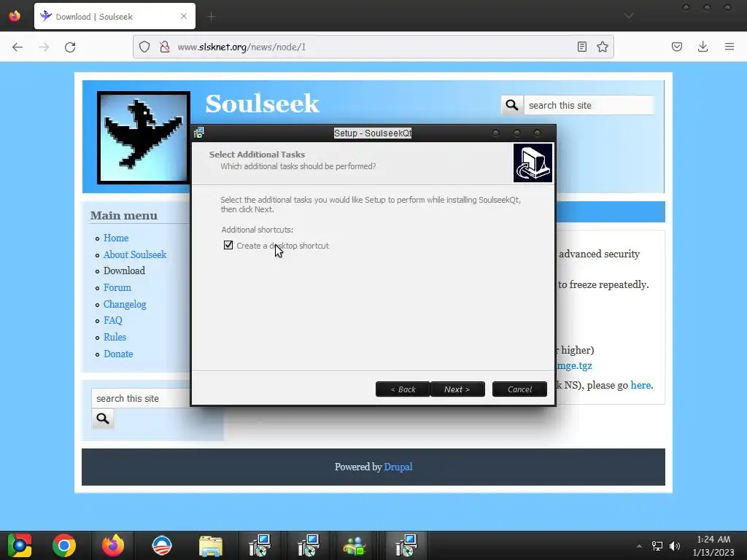Image resolution: width=747 pixels, height=560 pixels.
Task: Open the Home menu link
Action: click(x=116, y=238)
